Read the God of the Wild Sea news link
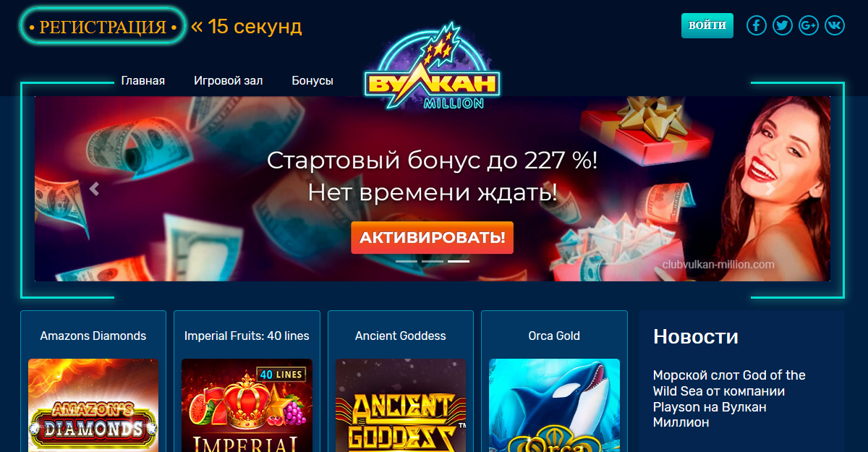The height and width of the screenshot is (452, 868). tap(729, 398)
